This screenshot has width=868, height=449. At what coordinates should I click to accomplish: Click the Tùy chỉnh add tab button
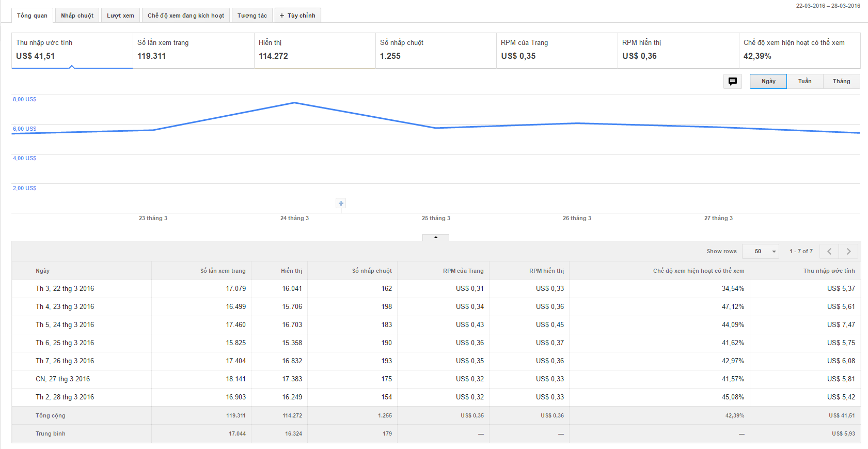point(297,16)
